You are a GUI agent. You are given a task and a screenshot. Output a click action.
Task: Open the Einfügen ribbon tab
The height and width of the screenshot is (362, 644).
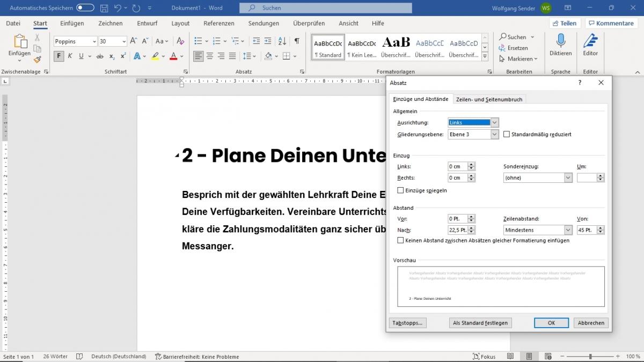click(x=72, y=23)
